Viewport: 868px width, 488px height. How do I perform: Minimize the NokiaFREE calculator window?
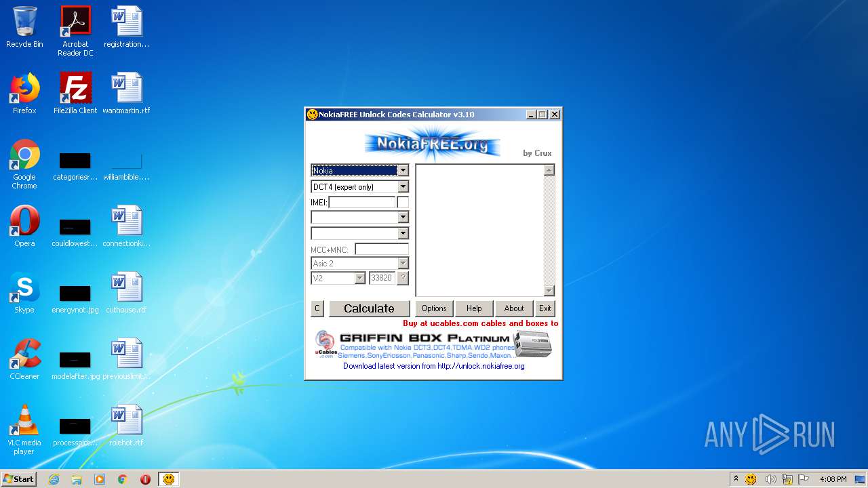531,115
